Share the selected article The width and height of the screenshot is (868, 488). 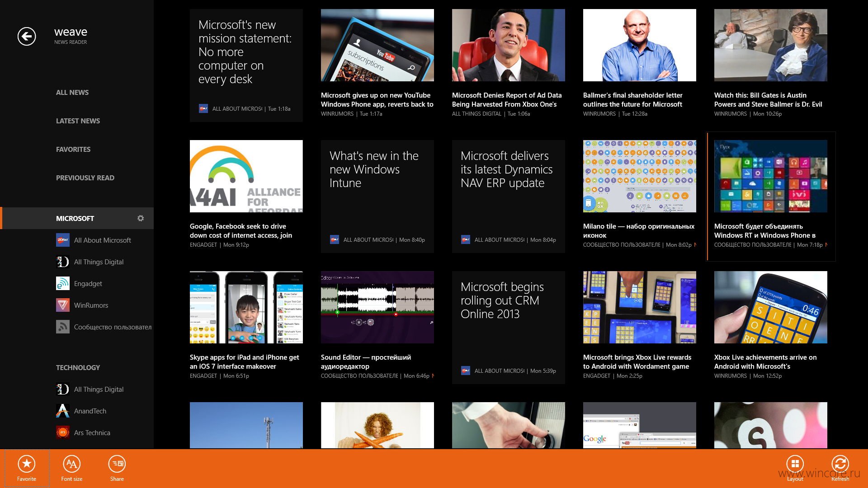117,468
